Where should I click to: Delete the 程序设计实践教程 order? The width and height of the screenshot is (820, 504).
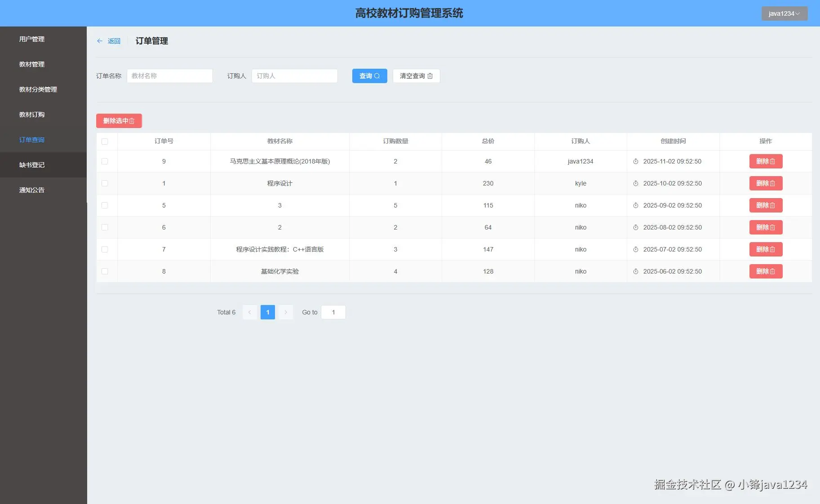(x=766, y=249)
